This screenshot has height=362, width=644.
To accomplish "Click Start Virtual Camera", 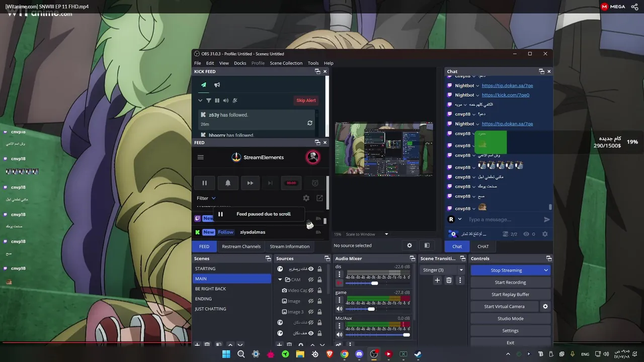I will click(x=504, y=307).
